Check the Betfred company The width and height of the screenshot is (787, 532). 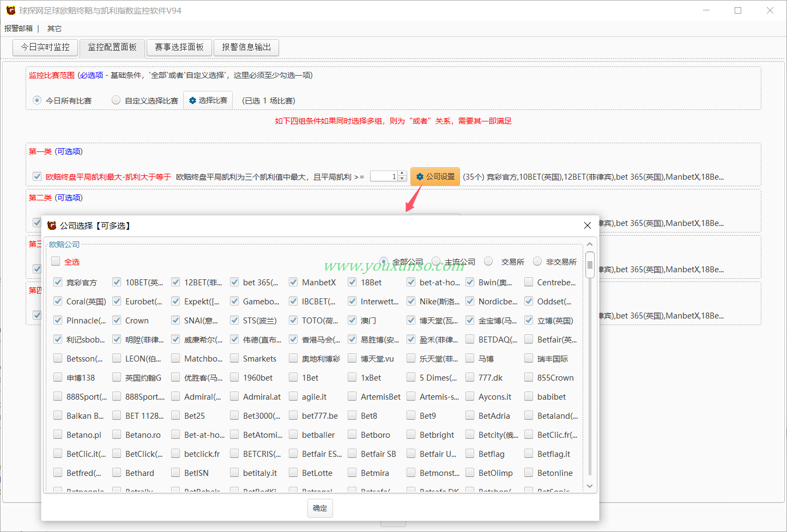[x=58, y=473]
